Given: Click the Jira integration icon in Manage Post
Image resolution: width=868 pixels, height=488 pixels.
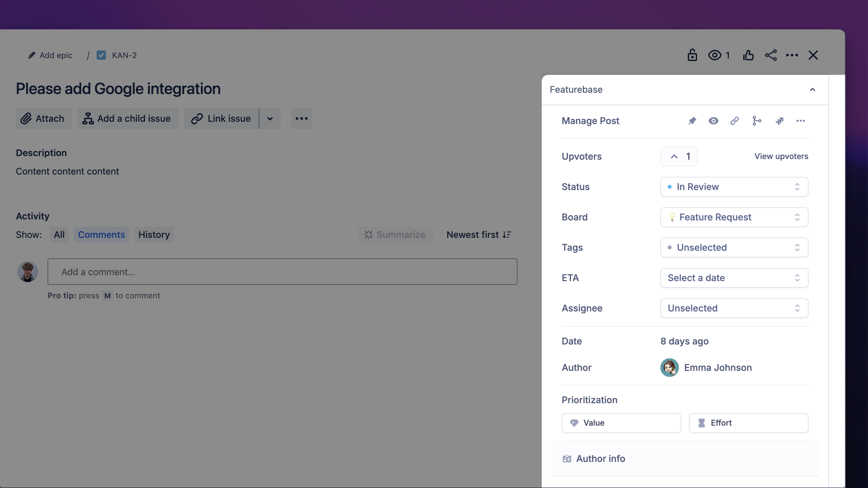Looking at the screenshot, I should click(779, 120).
